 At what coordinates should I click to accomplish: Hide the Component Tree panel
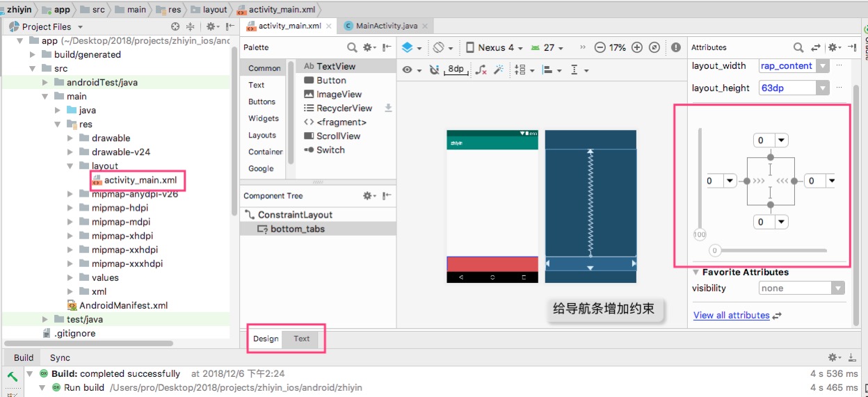pos(387,196)
